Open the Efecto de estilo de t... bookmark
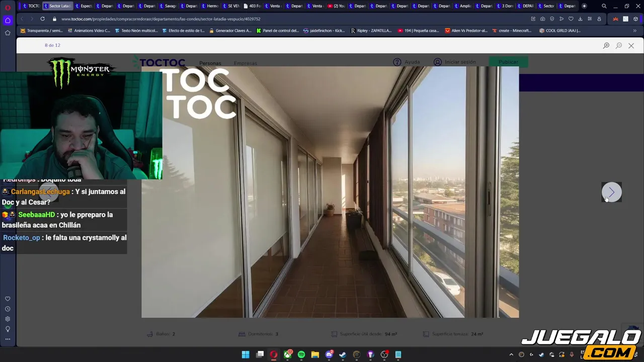This screenshot has height=362, width=644. point(183,31)
